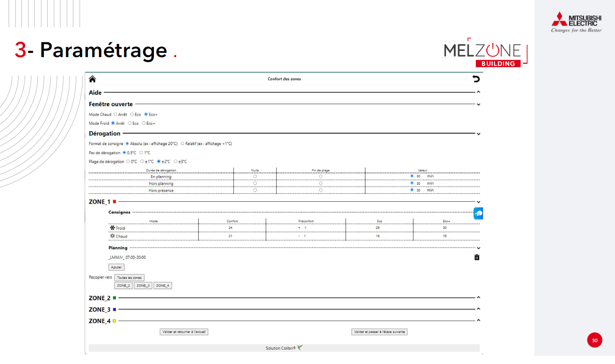Edit the Chaud Eco value 18
Image resolution: width=615 pixels, height=364 pixels.
click(378, 236)
